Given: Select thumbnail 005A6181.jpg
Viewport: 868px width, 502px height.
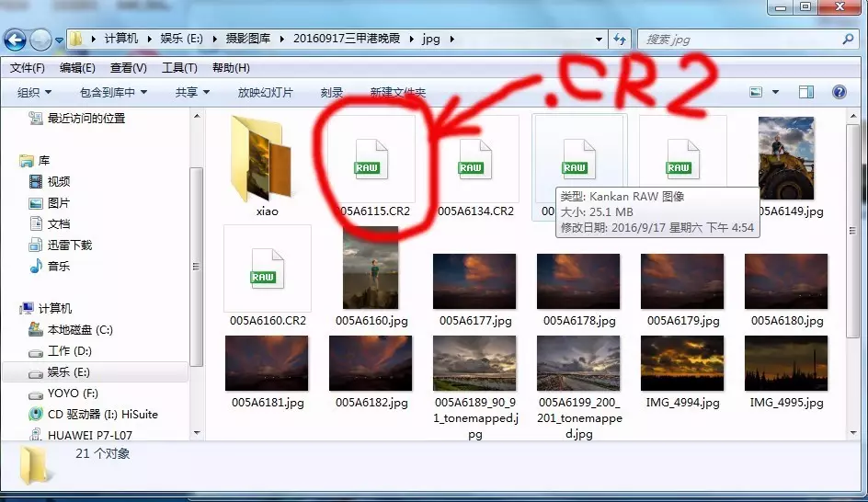Looking at the screenshot, I should [x=267, y=364].
